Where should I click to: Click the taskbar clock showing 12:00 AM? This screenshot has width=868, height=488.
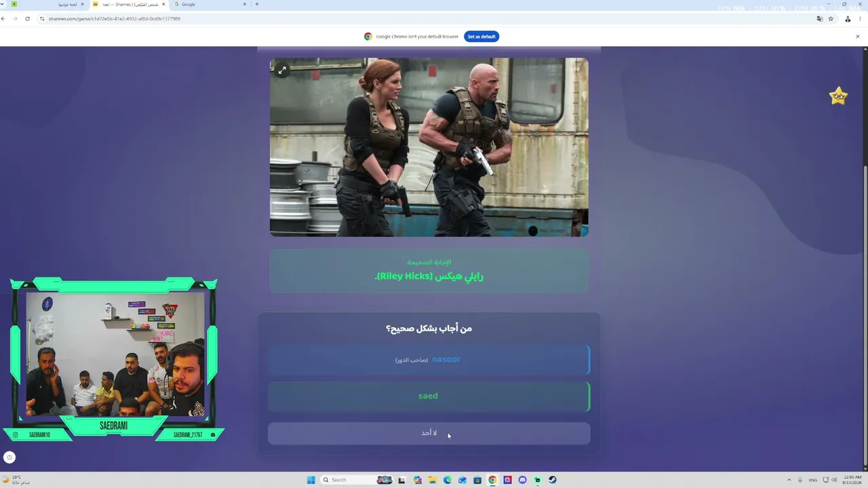point(852,480)
